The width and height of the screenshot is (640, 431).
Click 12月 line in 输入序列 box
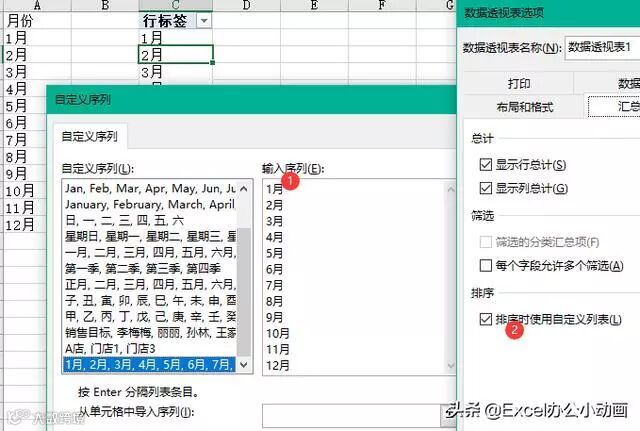(278, 365)
